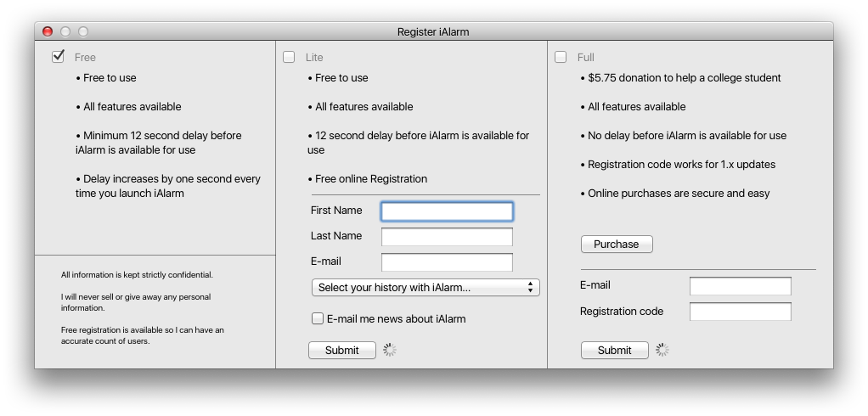This screenshot has height=416, width=868.
Task: Click the spinner beside Lite Submit
Action: 390,350
